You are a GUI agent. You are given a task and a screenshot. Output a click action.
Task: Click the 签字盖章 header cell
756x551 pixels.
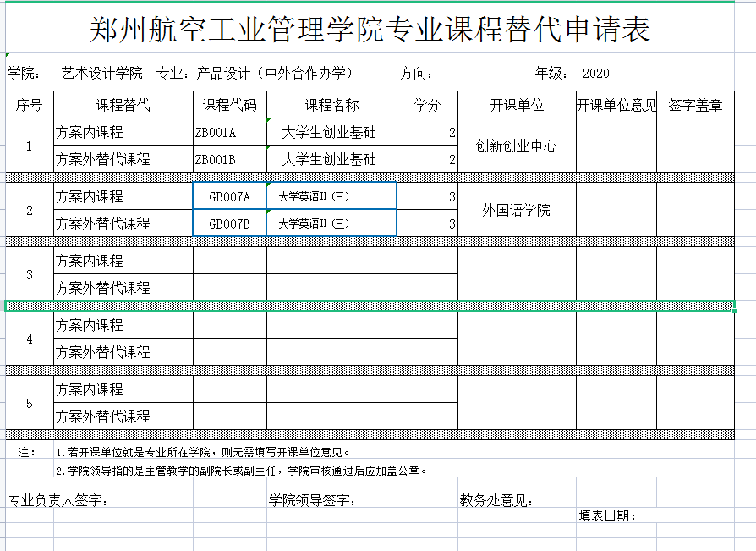695,105
